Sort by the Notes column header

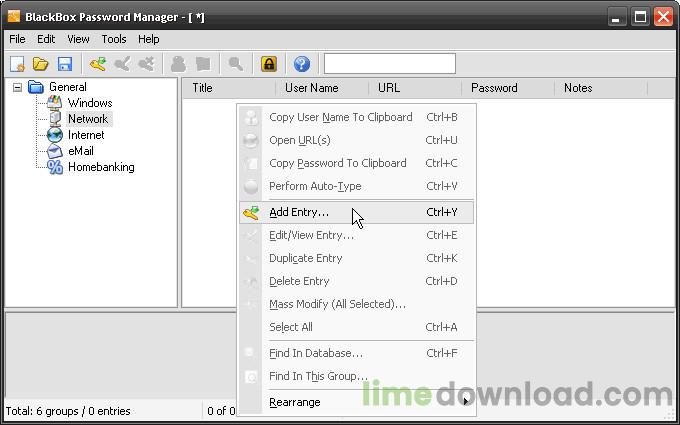[x=601, y=88]
